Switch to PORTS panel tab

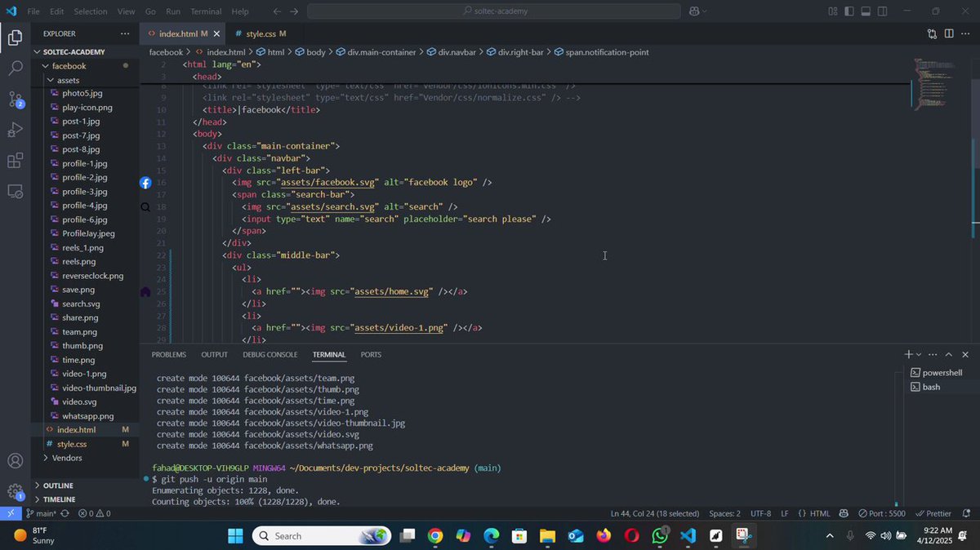click(x=371, y=355)
